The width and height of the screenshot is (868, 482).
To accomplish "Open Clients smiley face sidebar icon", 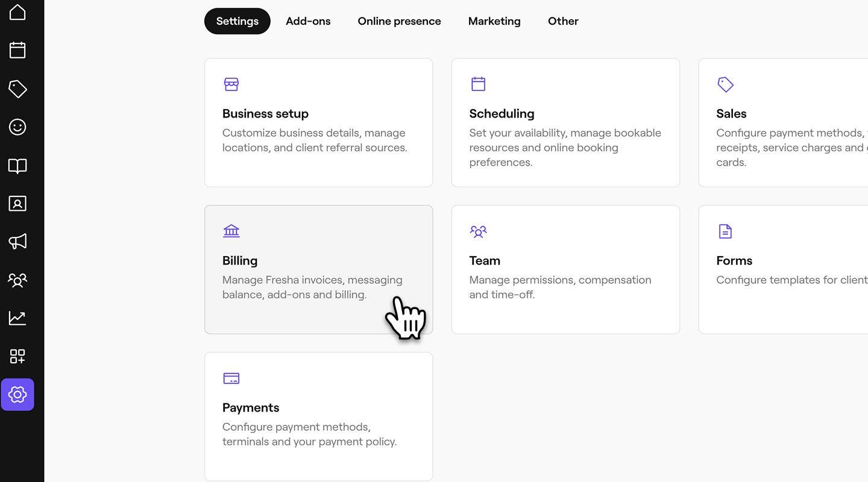I will [17, 127].
